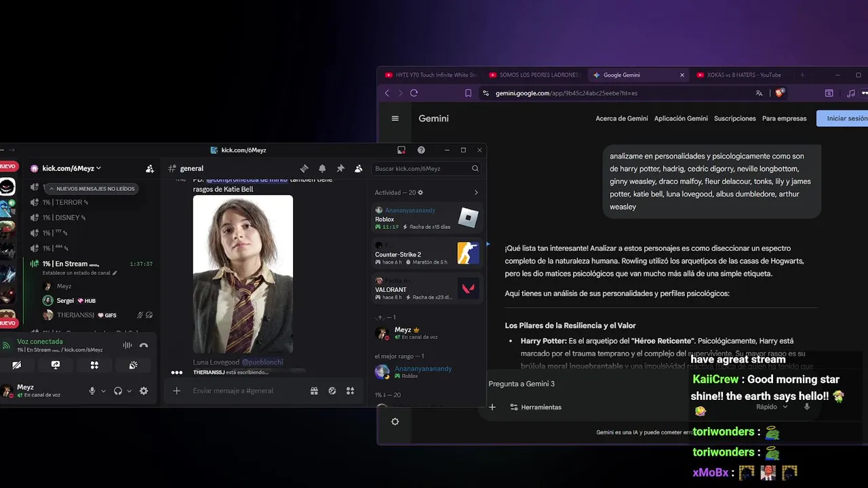Screen dimensions: 868x488
Task: Open Herramientas in Gemini prompt box
Action: [536, 407]
